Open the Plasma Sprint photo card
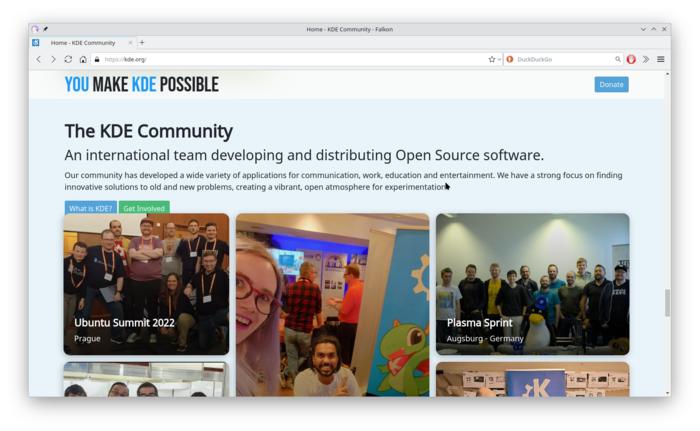700x431 pixels. tap(533, 284)
